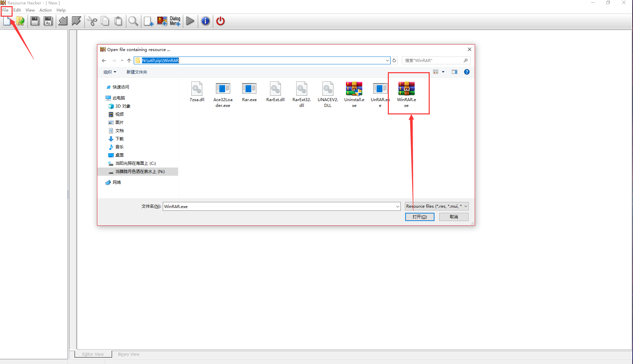Click the Save toolbar icon
633x364 pixels.
point(35,21)
